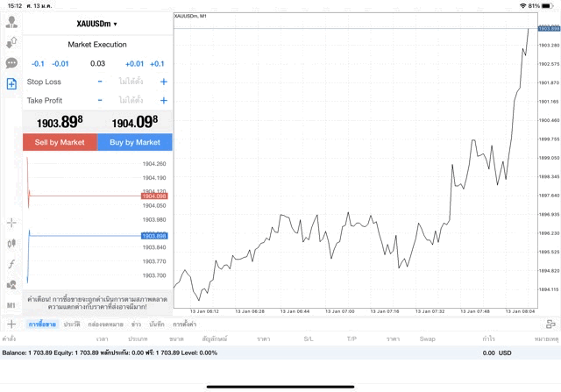
Task: Decrease volume by -0.1
Action: click(38, 63)
